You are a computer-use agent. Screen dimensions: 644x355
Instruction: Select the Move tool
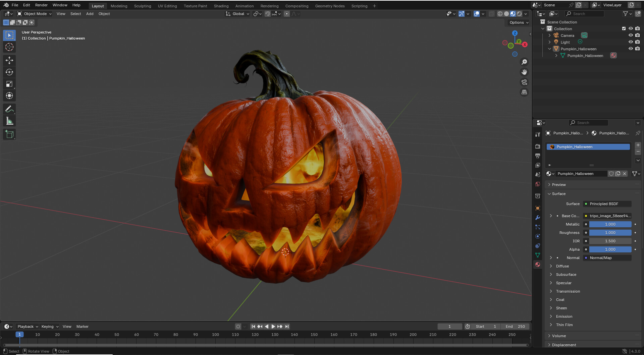point(9,60)
